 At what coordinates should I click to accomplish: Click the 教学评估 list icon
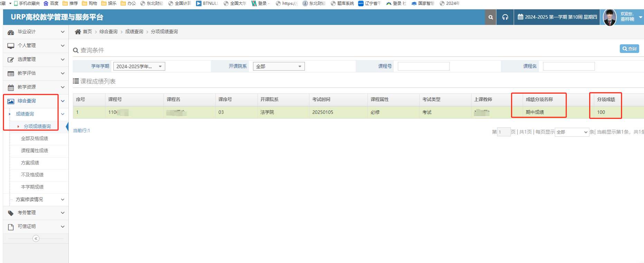(x=11, y=73)
